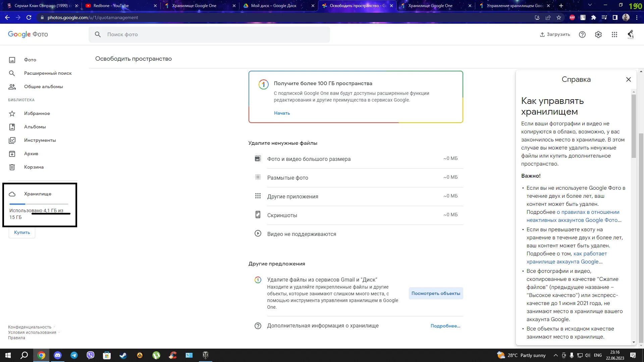Screen dimensions: 644x362
Task: Open the notification center icon
Action: pos(633,355)
